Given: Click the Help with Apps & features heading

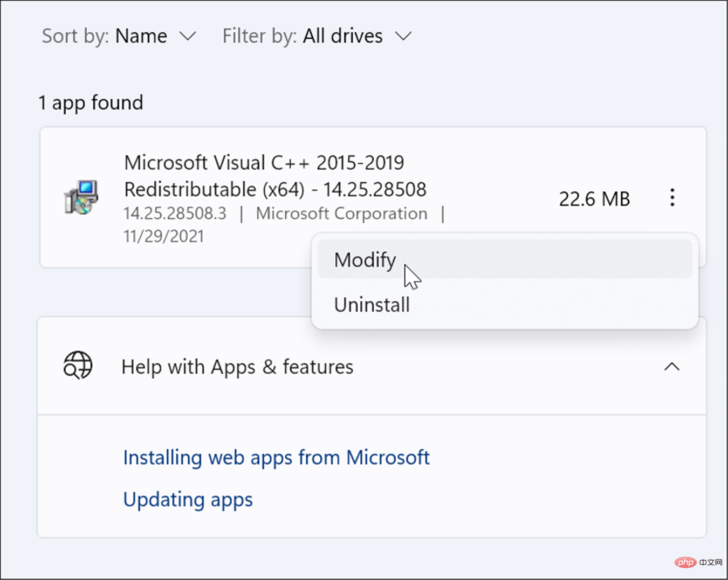Looking at the screenshot, I should point(237,367).
